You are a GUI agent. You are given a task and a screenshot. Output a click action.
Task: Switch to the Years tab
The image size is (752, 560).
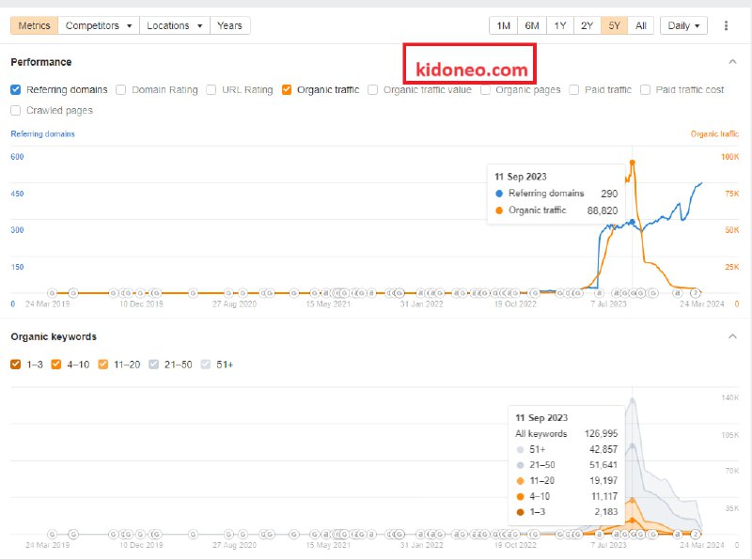229,25
